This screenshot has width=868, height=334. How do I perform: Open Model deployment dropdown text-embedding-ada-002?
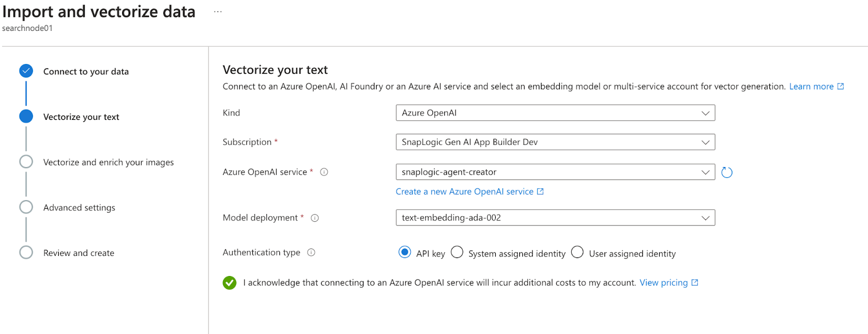555,218
